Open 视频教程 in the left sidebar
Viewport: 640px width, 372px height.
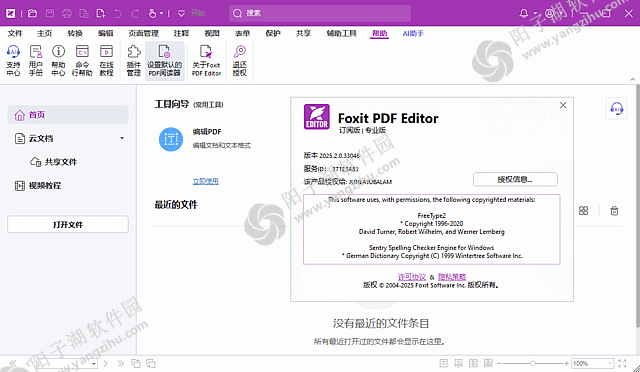[x=38, y=185]
